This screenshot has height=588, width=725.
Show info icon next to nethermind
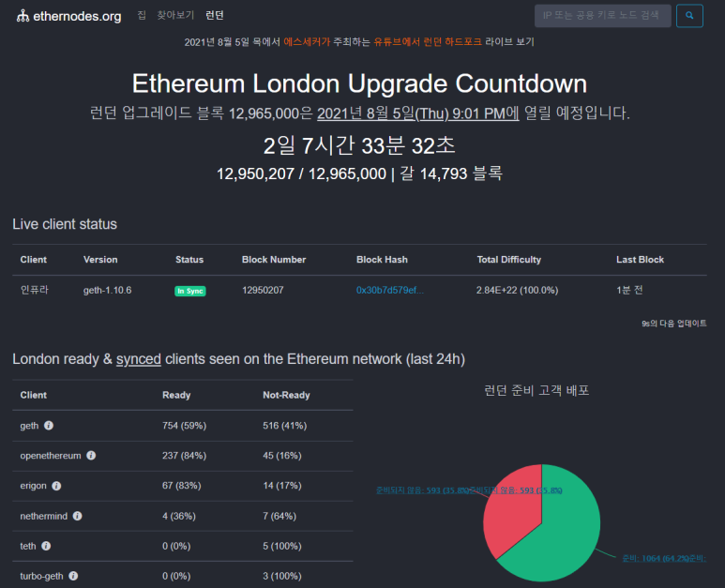77,516
